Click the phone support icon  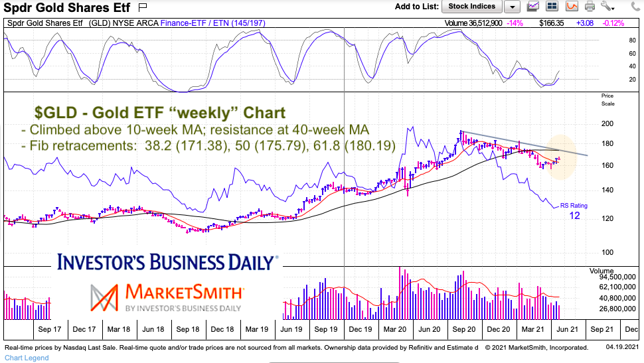pos(636,6)
